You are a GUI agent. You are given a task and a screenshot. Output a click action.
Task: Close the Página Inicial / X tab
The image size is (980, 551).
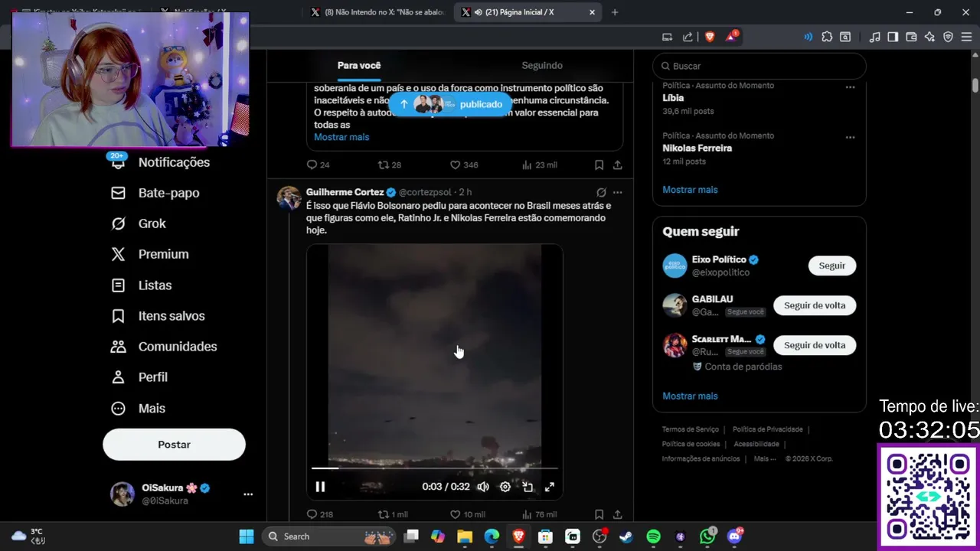click(x=592, y=12)
